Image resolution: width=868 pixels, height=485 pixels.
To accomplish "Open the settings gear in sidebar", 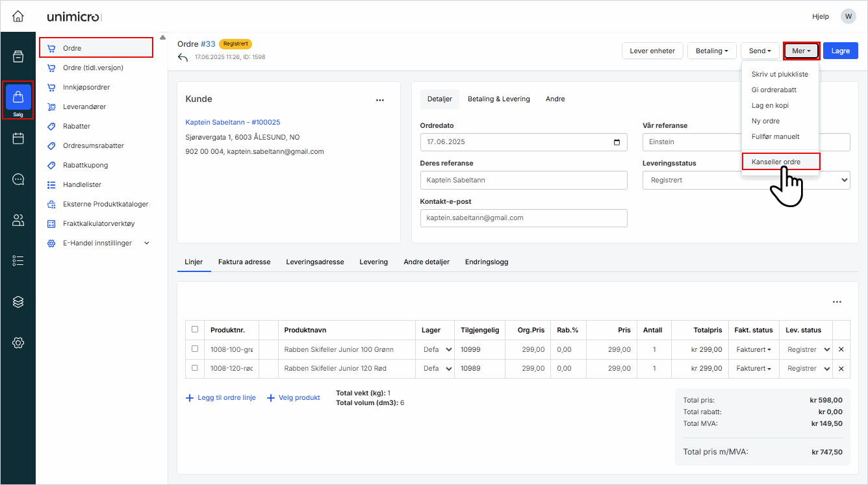I will 18,342.
